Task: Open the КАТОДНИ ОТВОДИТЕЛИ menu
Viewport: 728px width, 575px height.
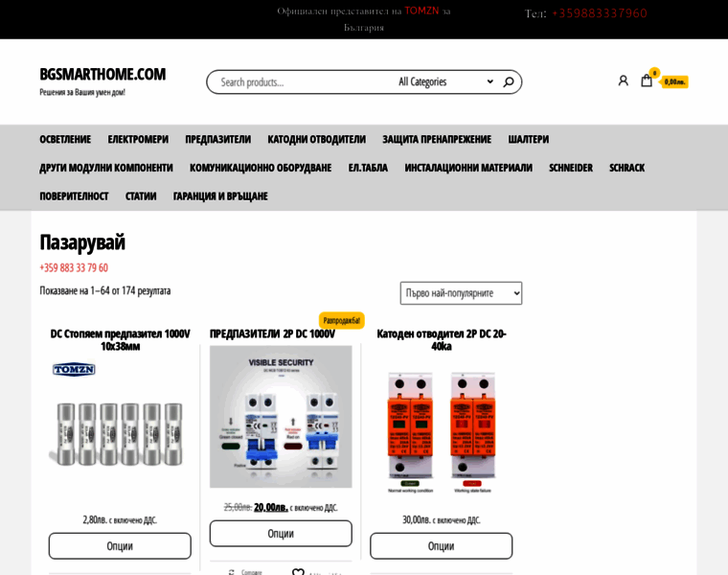Action: point(317,139)
